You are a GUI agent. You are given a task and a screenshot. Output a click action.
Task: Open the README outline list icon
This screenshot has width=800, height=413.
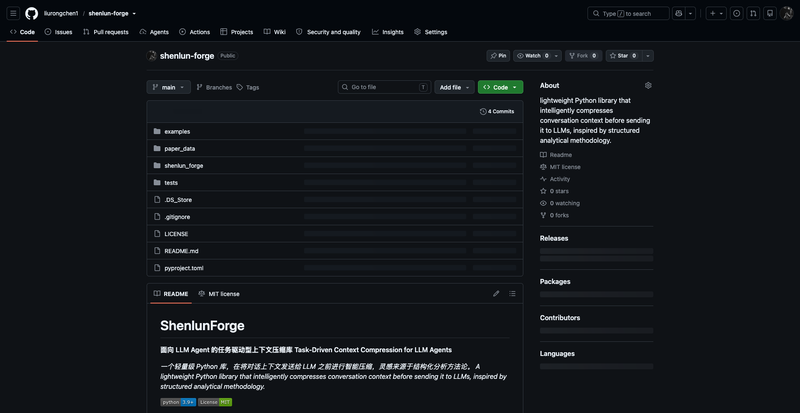click(x=512, y=294)
